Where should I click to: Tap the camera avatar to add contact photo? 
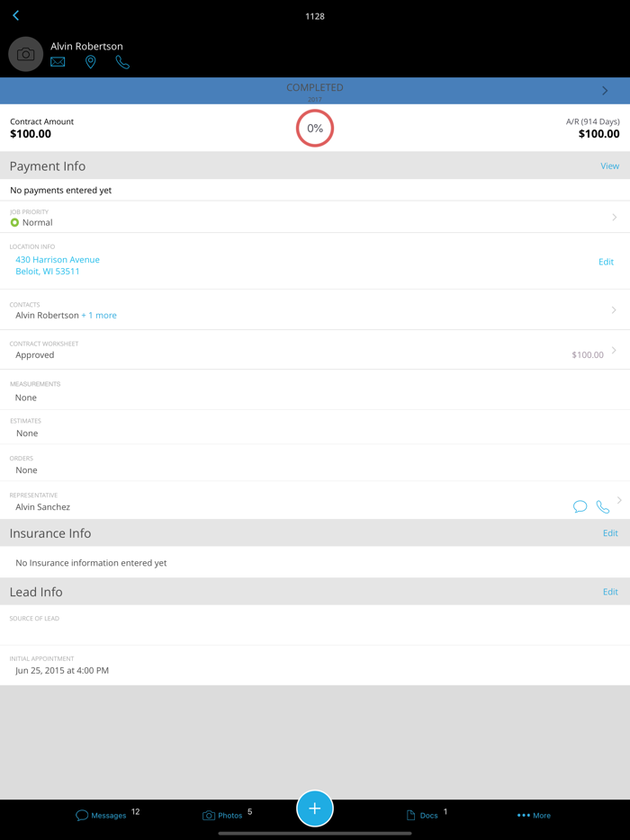coord(24,53)
